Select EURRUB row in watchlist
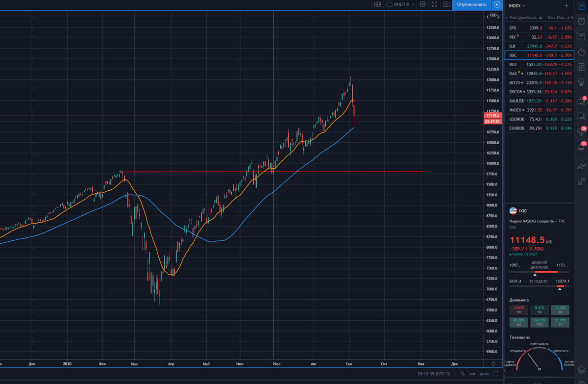Screen dimensions: 588x384 tap(539, 128)
